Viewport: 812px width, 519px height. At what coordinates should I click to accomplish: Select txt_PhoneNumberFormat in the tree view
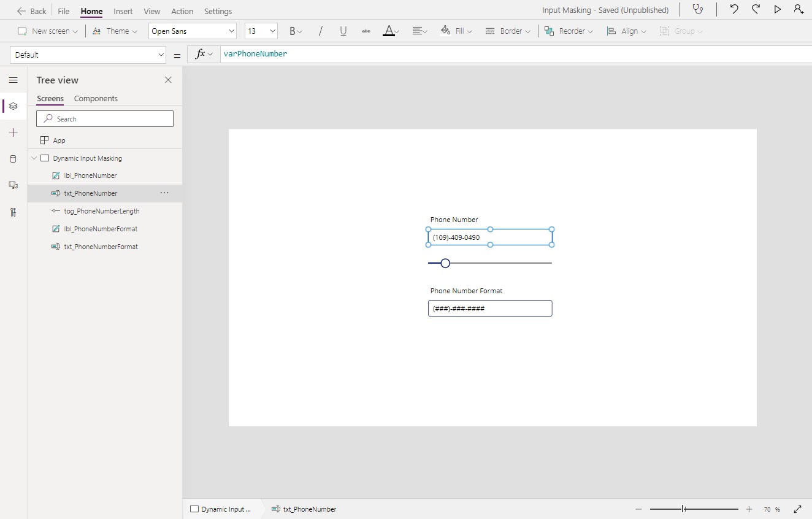point(102,247)
